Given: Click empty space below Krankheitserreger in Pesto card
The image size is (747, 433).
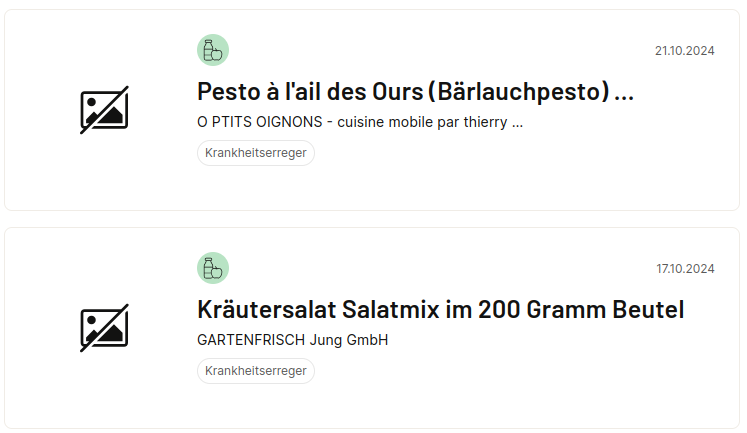Looking at the screenshot, I should click(x=372, y=188).
